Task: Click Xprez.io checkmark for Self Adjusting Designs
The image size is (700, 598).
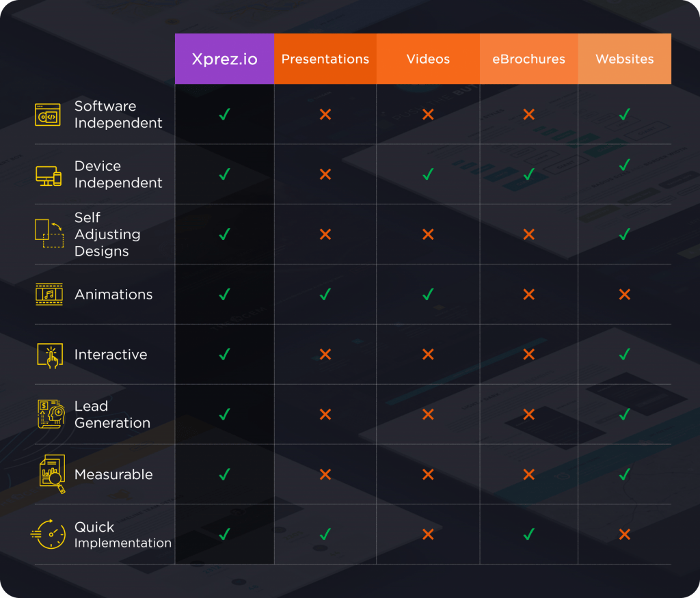Action: (x=224, y=234)
